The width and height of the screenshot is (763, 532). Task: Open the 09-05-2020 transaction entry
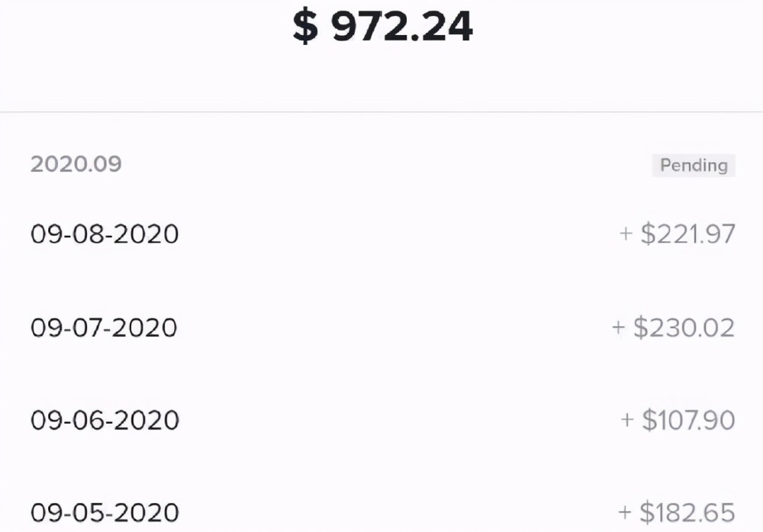tap(381, 512)
